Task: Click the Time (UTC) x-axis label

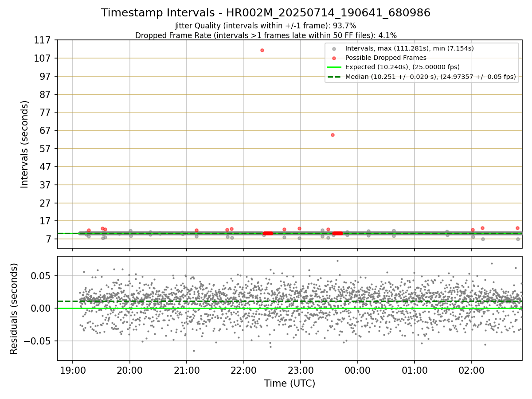Action: (x=289, y=383)
